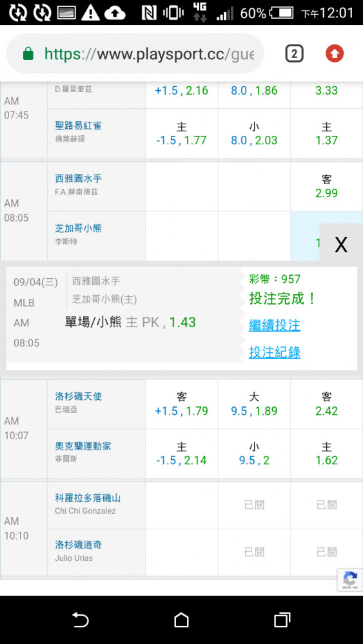Close the bet confirmation popup with X
The image size is (363, 644).
(341, 245)
